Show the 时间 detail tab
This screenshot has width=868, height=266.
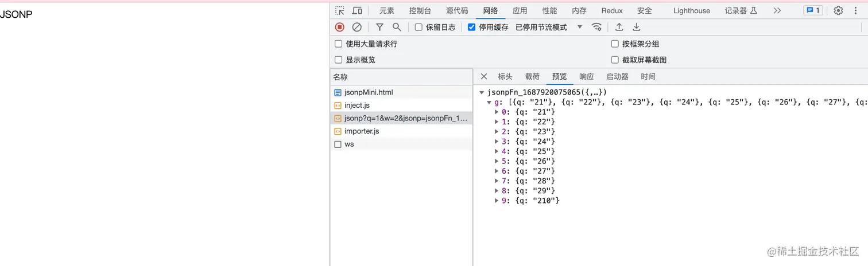pyautogui.click(x=648, y=76)
